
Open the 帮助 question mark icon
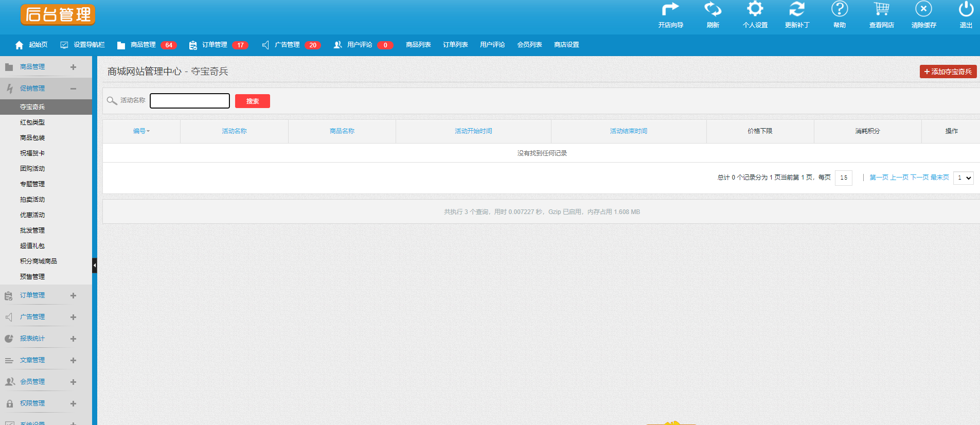click(839, 9)
